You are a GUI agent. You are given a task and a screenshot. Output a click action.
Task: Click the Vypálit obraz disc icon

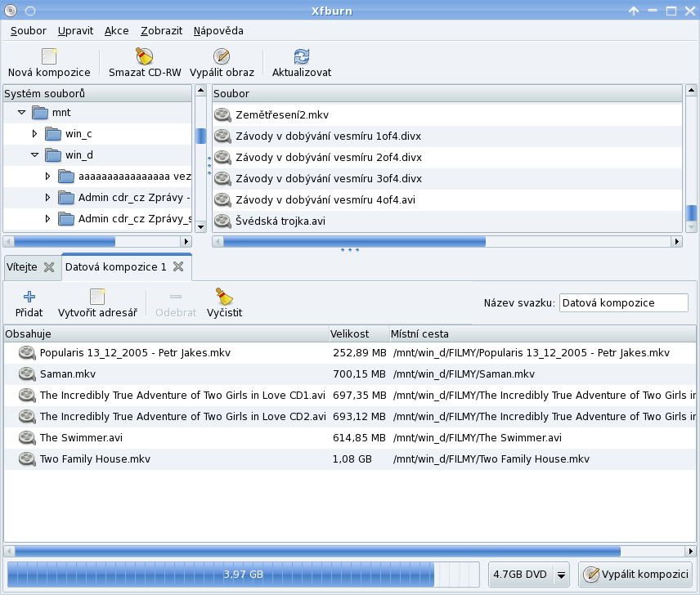point(222,56)
